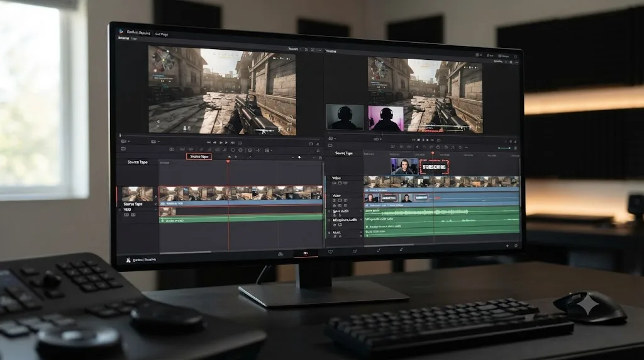Click the highlighted Source Tape button
This screenshot has width=644, height=360.
point(199,157)
